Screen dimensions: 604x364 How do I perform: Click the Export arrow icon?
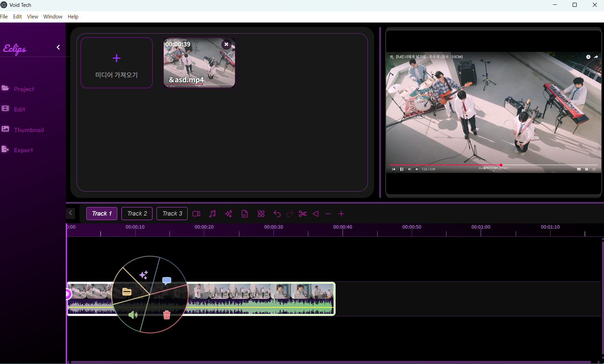tap(5, 149)
